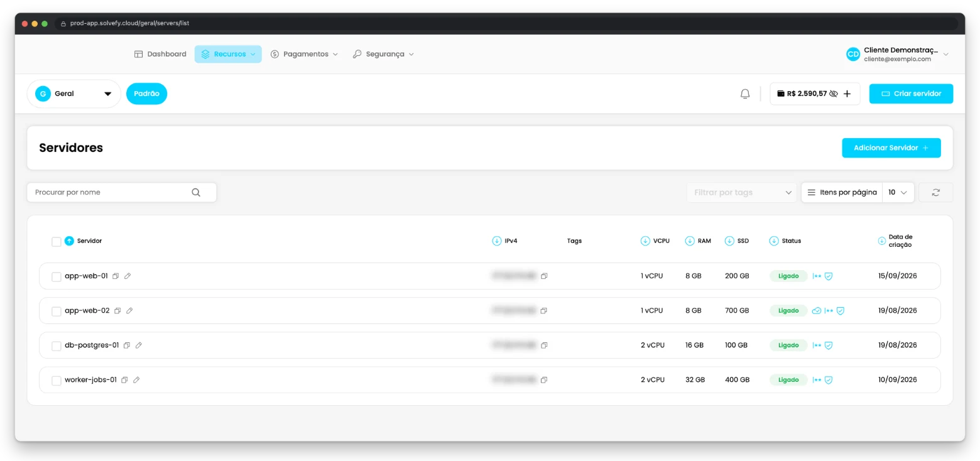Change items per page dropdown

pyautogui.click(x=898, y=192)
